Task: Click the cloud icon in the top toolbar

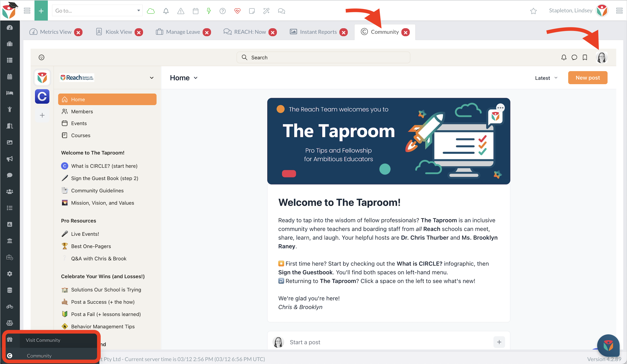Action: click(x=151, y=11)
